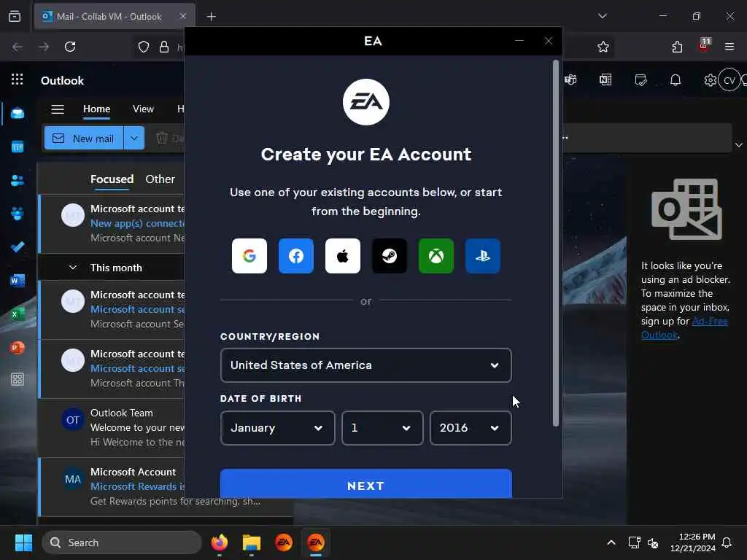Open CV account avatar in Outlook

[729, 80]
